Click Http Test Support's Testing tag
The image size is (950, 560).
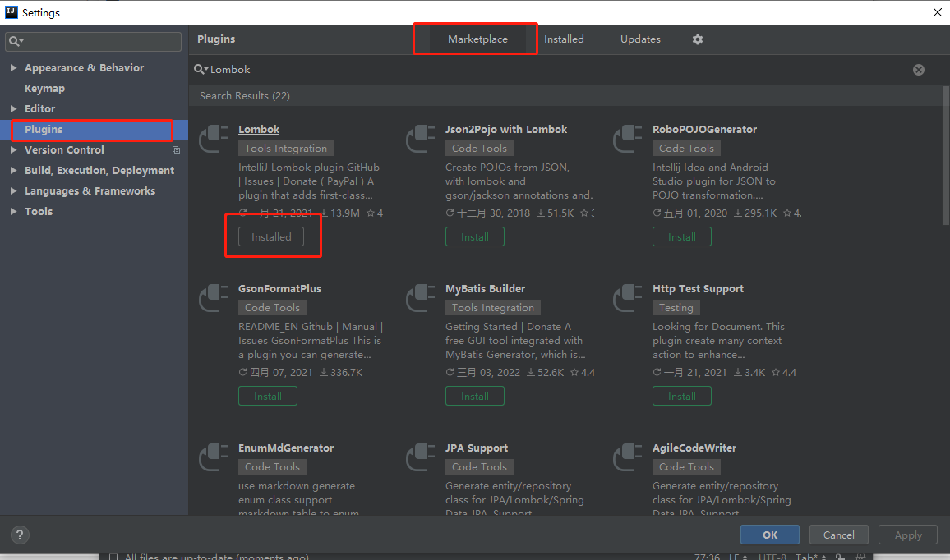tap(676, 308)
